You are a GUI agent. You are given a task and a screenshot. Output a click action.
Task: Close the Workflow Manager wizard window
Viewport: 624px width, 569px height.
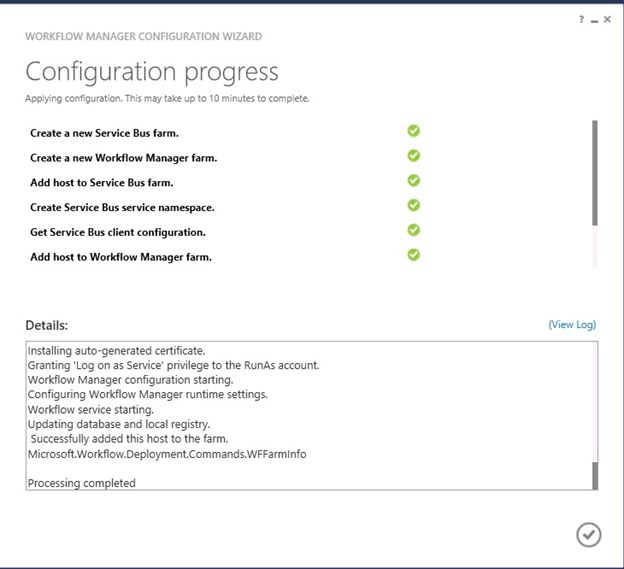(x=607, y=19)
